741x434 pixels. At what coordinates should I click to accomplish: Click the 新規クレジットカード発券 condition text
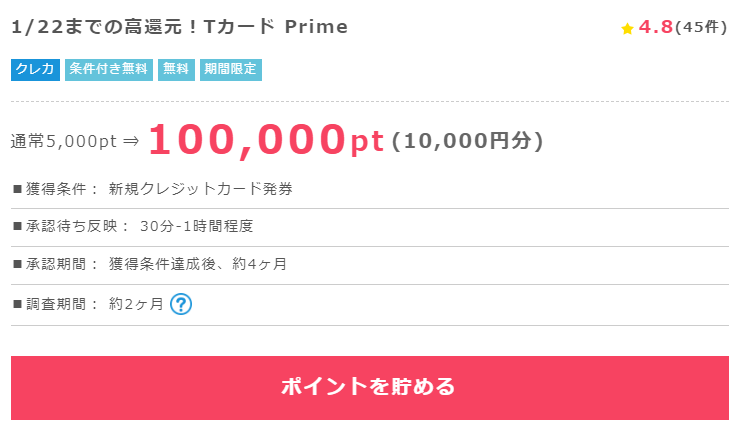click(201, 189)
